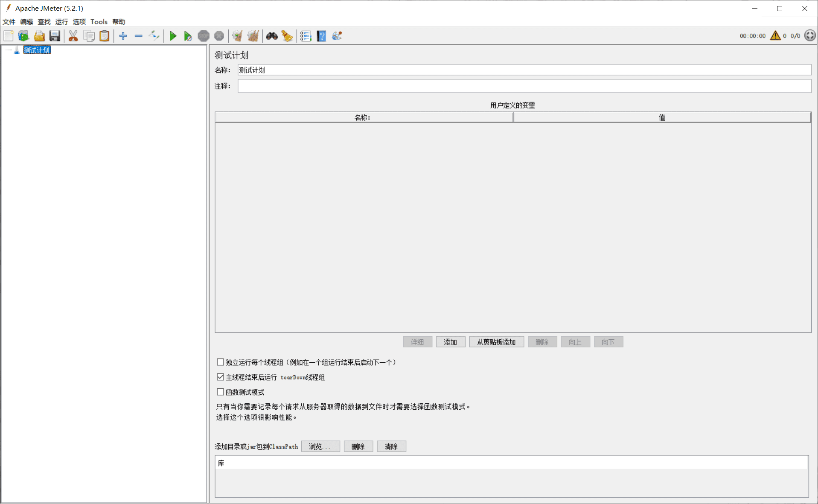Image resolution: width=818 pixels, height=504 pixels.
Task: Click the Paste clipboard icon
Action: tap(105, 36)
